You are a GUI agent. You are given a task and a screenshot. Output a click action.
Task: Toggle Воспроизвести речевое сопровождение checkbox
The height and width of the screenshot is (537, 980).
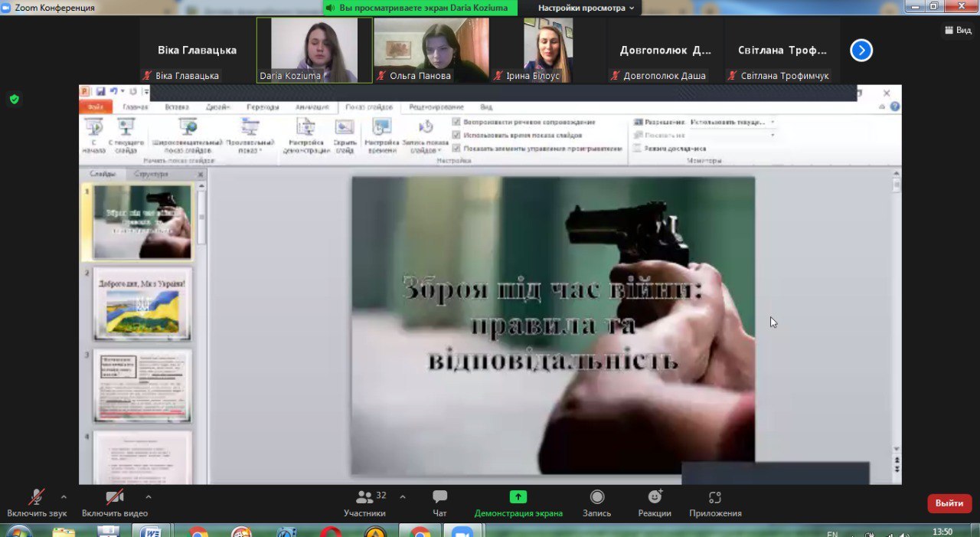pyautogui.click(x=457, y=123)
